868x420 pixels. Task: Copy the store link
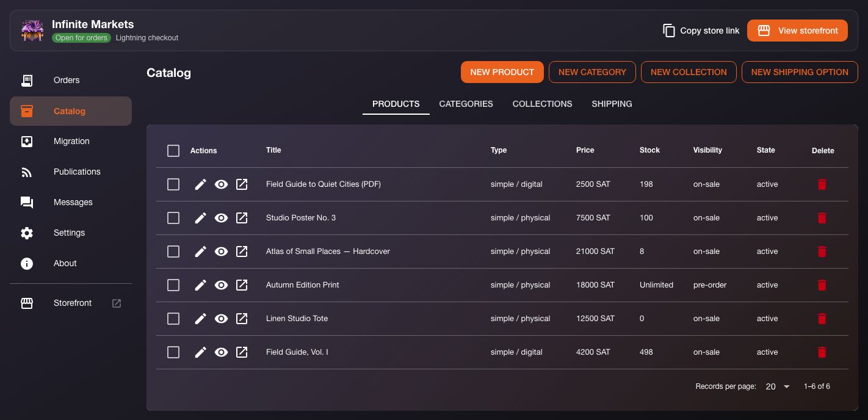[x=701, y=31]
